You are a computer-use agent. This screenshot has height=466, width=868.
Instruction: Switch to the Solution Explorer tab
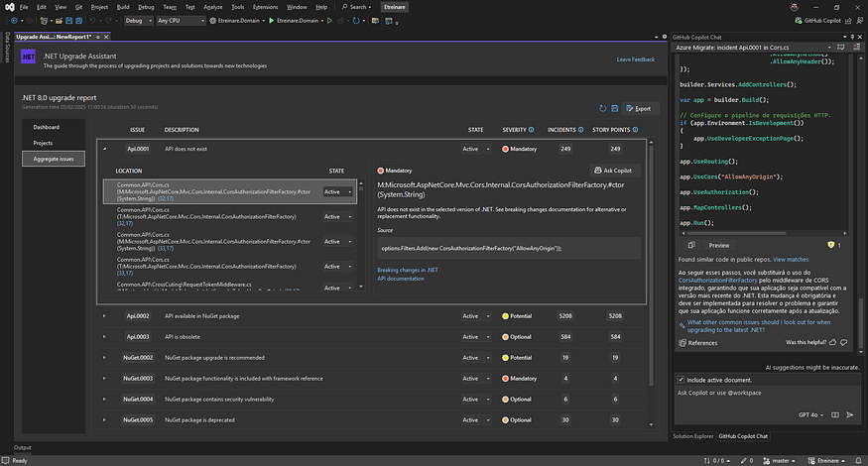coord(692,436)
